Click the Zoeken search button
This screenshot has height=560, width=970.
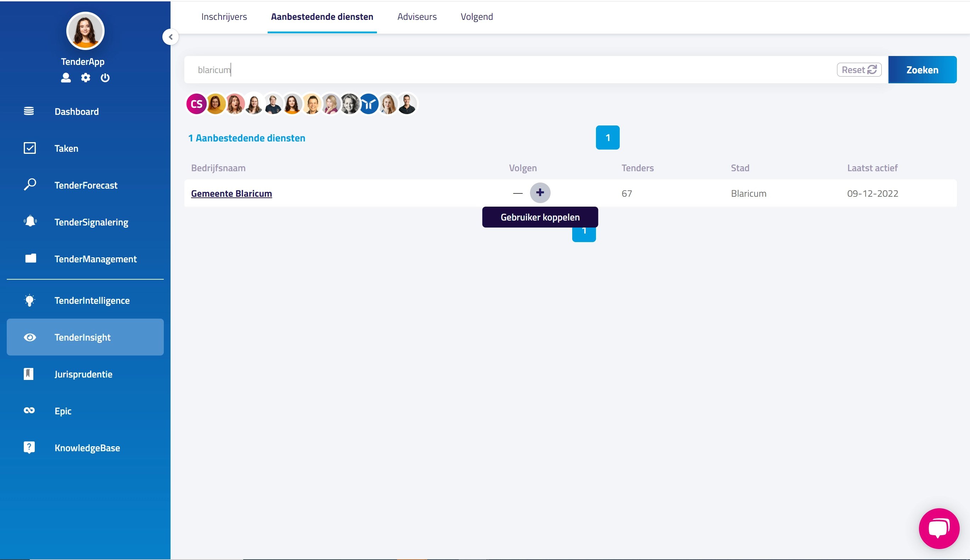[x=922, y=69]
